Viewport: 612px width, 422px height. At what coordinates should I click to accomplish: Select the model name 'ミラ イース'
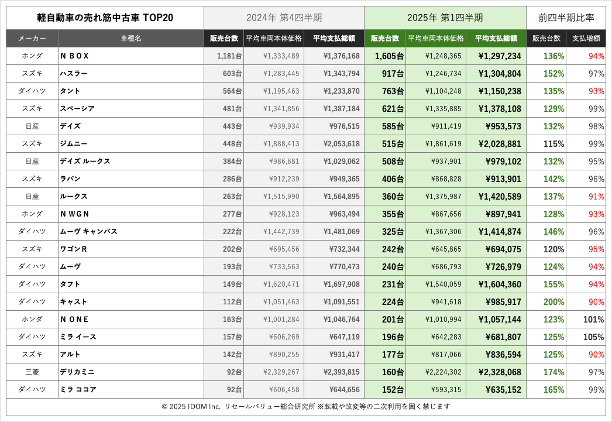pyautogui.click(x=78, y=337)
